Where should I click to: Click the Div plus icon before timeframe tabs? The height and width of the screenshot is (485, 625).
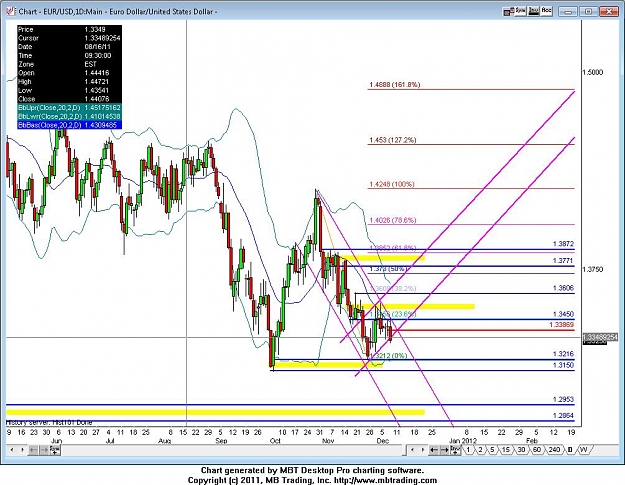click(x=455, y=450)
